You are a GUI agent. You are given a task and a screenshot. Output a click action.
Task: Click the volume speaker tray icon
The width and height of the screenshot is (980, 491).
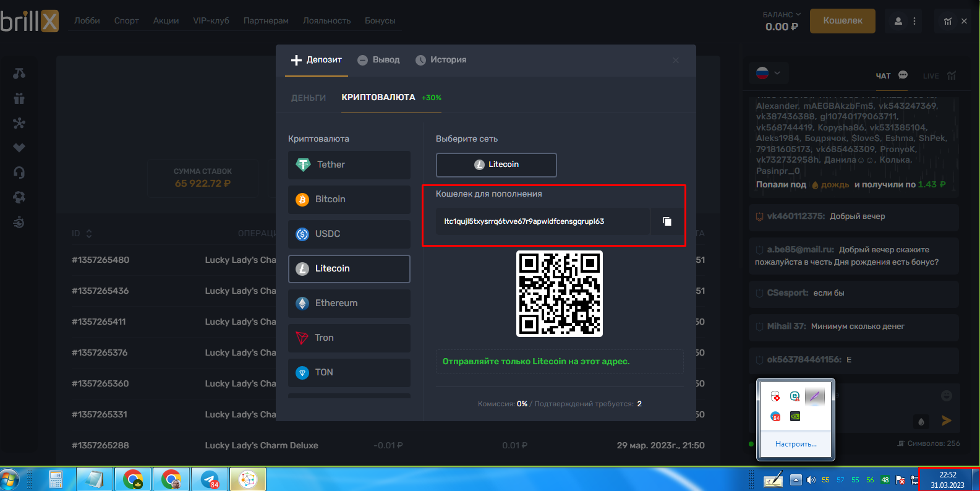[811, 480]
